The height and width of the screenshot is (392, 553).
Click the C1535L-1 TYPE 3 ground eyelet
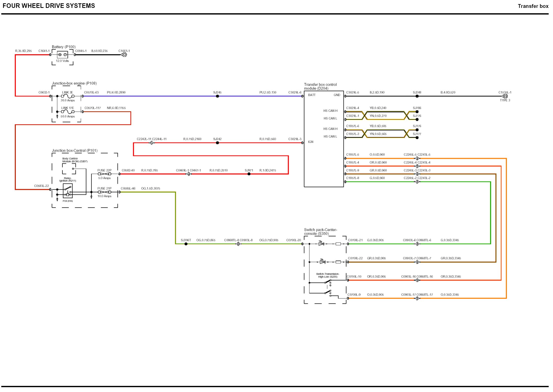[x=505, y=96]
